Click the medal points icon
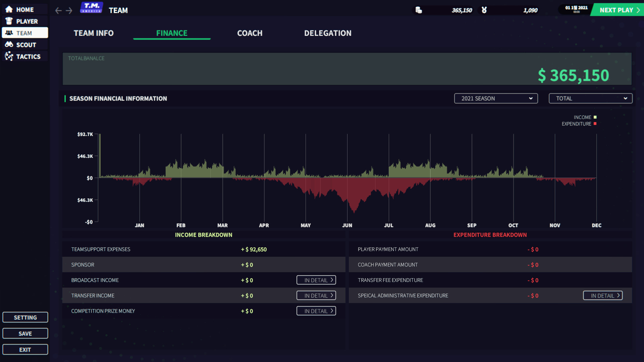The height and width of the screenshot is (362, 644). (484, 10)
